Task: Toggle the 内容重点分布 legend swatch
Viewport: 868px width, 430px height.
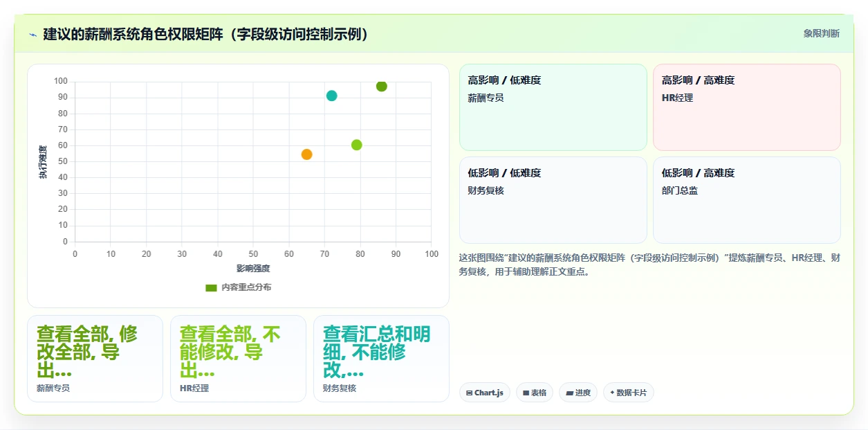Action: [211, 287]
